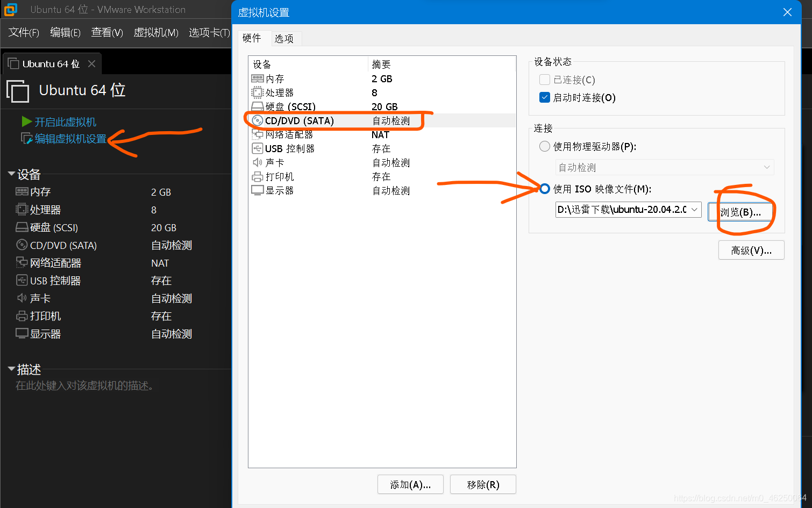Click 内存 memory icon in main window
The height and width of the screenshot is (508, 812).
(22, 191)
